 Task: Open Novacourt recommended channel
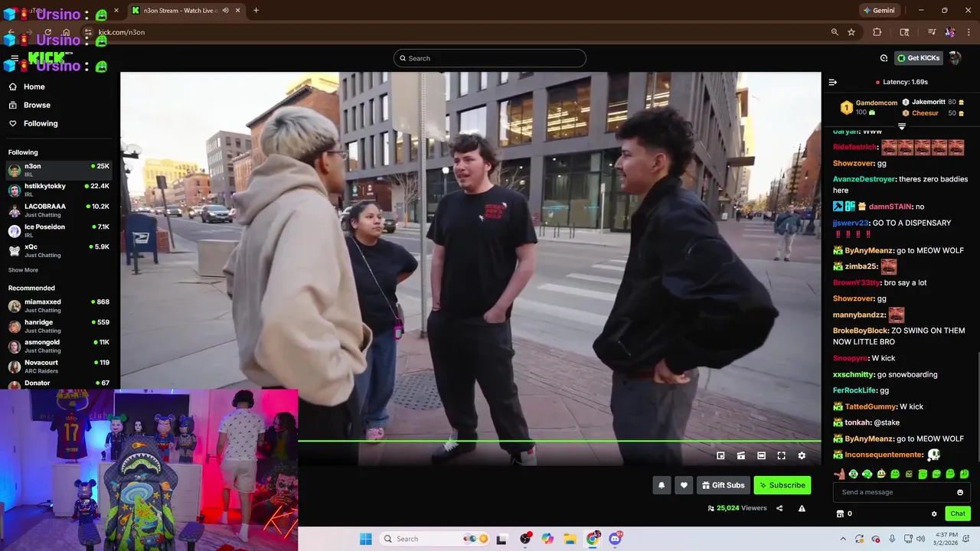[x=58, y=366]
